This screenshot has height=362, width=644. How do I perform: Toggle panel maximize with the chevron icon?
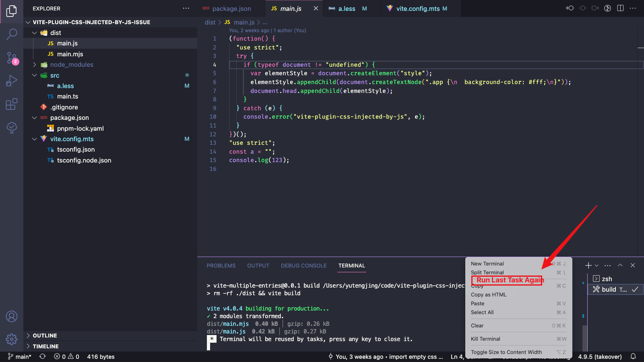pyautogui.click(x=620, y=265)
